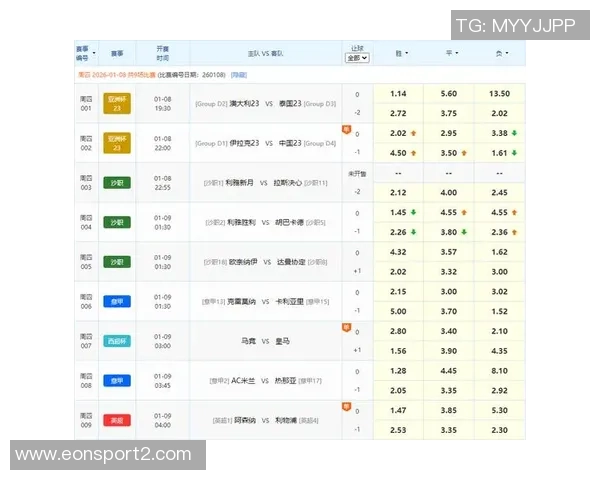Pick handicap draw odds 3.35, match 008
Viewport: 600px width, 480px height.
click(x=449, y=391)
